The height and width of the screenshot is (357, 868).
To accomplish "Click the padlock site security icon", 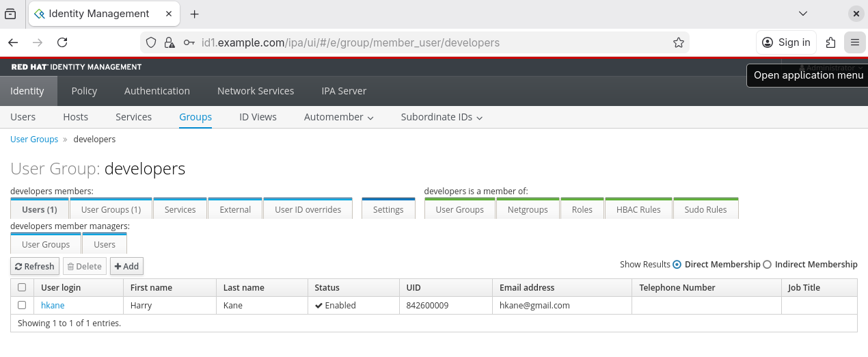I will (x=169, y=42).
